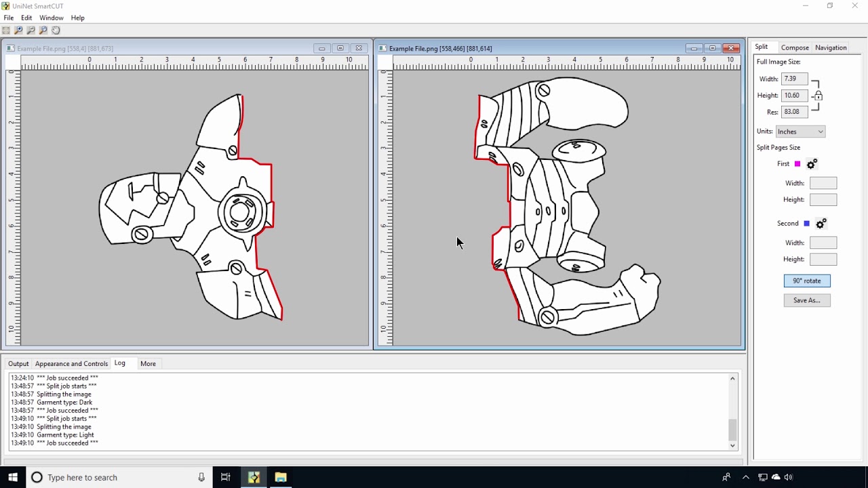This screenshot has height=488, width=868.
Task: Open settings gear for First split page
Action: [812, 164]
